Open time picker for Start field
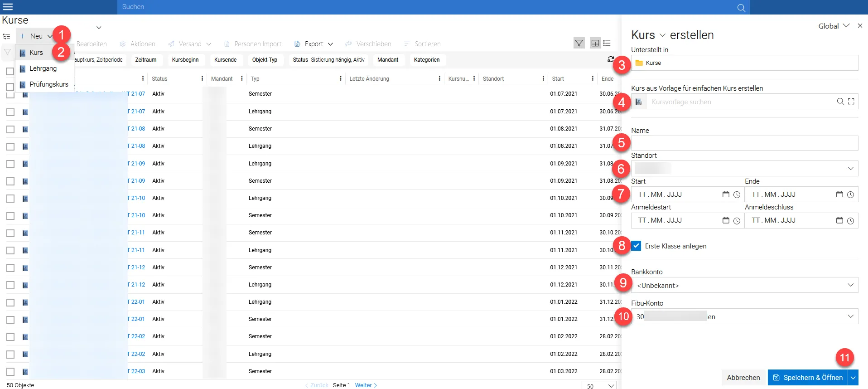 click(737, 194)
